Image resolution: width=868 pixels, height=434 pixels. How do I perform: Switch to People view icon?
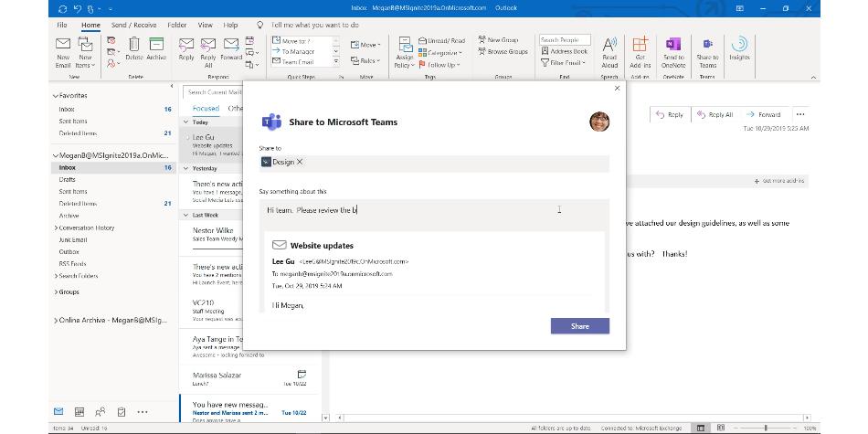(x=101, y=411)
